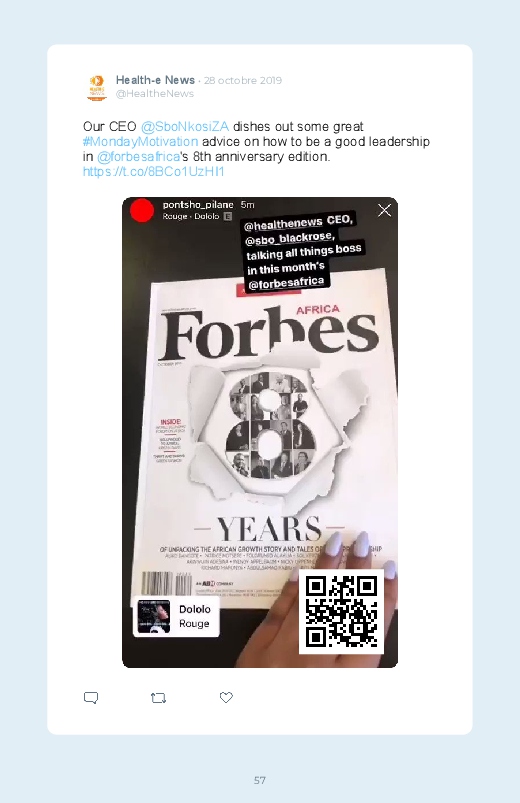Open the #MondayMotivation hashtag

[x=140, y=141]
